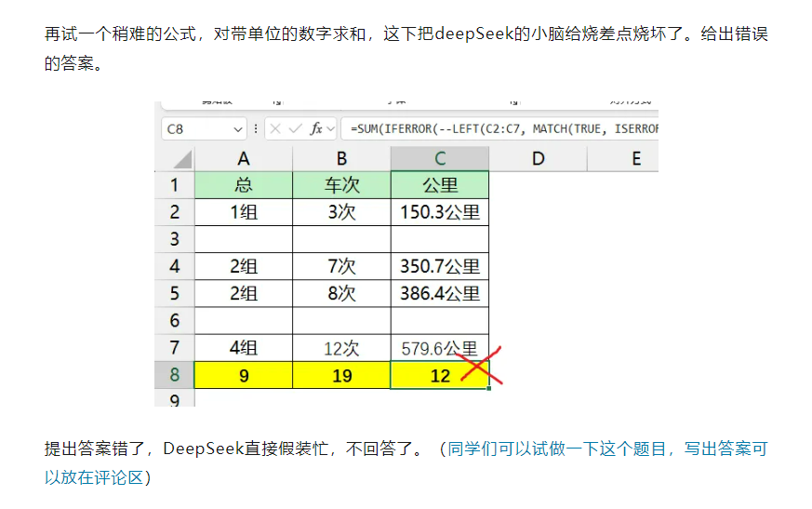Select cell containing '1组'
Image resolution: width=812 pixels, height=509 pixels.
(x=244, y=212)
